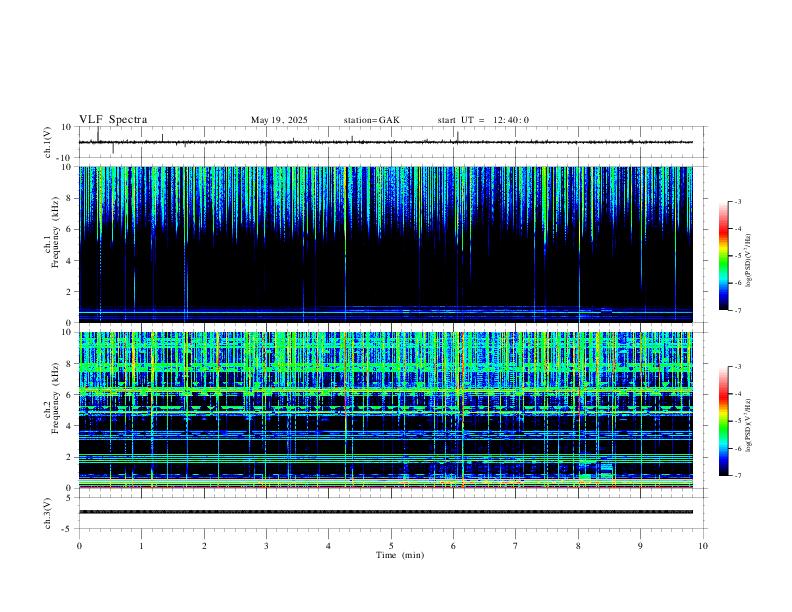
Task: Click the "VLF Spectra" plot title
Action: (x=113, y=120)
